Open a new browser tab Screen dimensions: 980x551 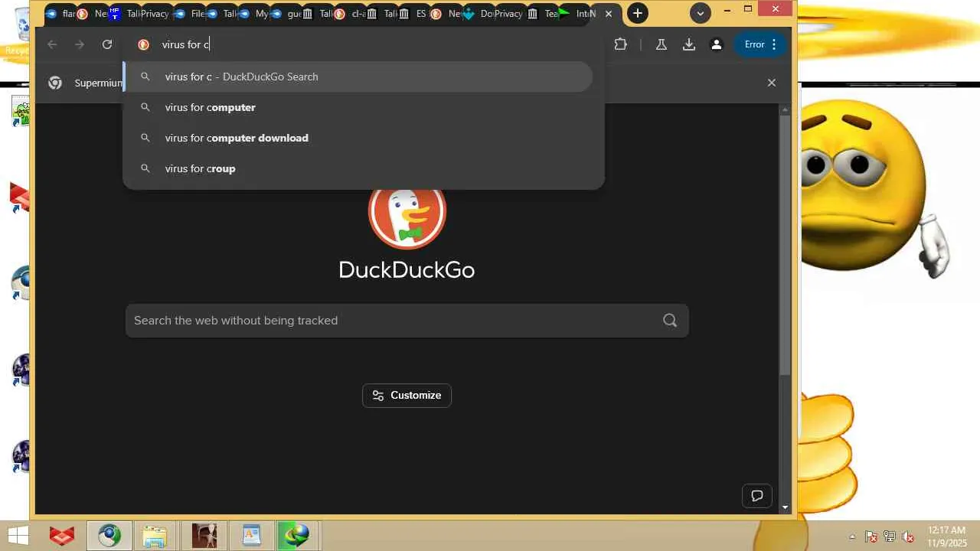click(637, 13)
